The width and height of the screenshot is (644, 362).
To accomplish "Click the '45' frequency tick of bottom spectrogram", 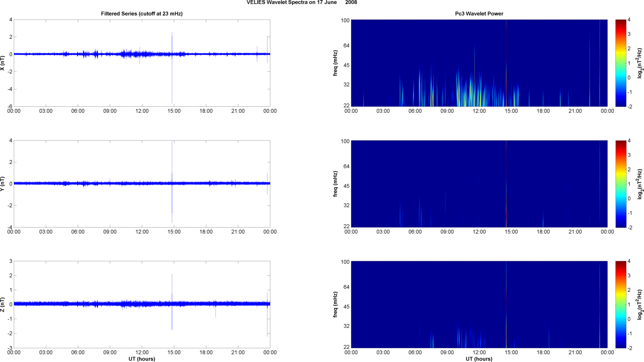I will click(x=346, y=307).
